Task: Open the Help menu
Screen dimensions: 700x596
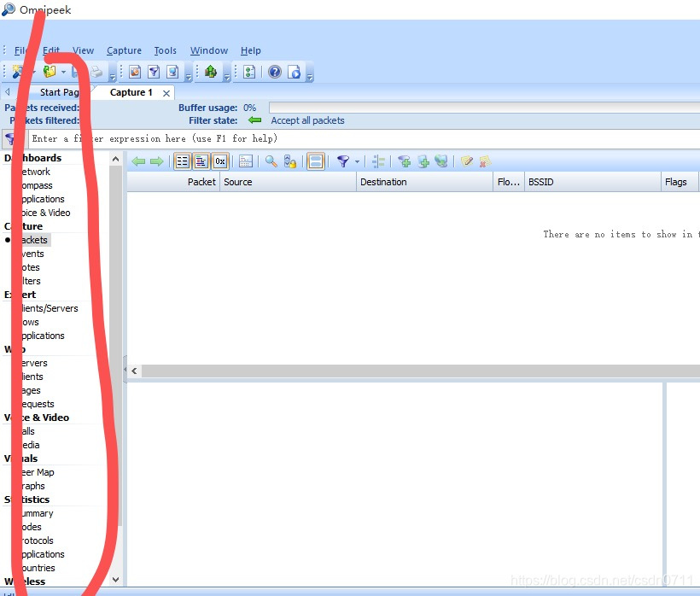Action: point(250,50)
